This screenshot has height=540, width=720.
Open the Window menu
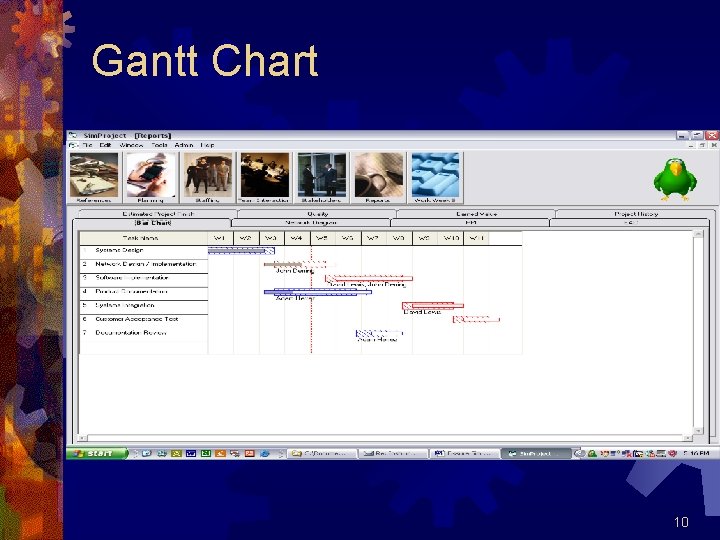[131, 145]
